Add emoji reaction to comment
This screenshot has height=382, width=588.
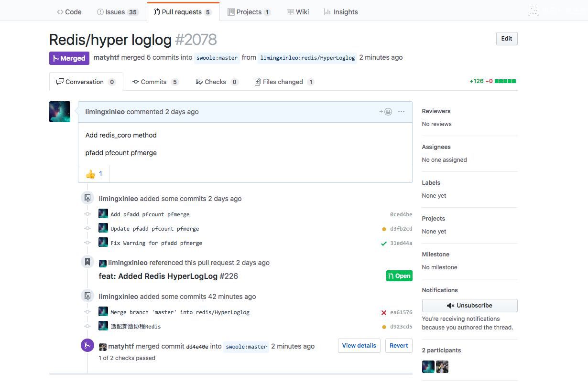[x=386, y=112]
